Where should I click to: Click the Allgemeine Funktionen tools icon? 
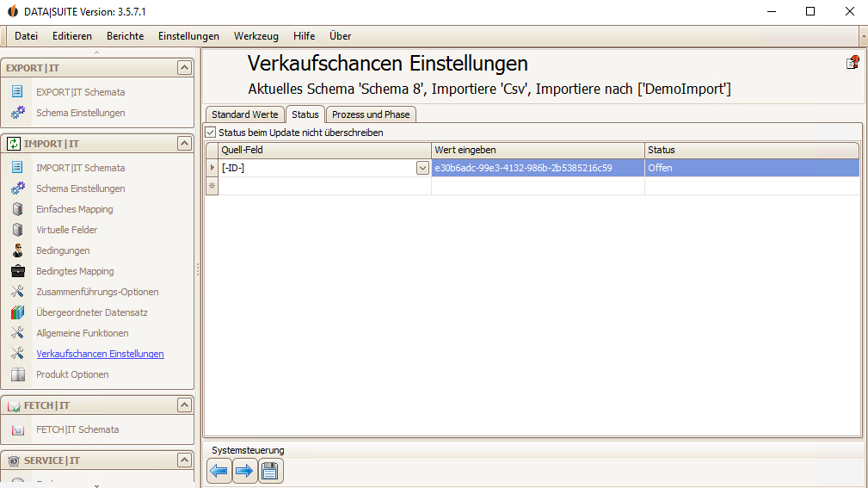(18, 333)
